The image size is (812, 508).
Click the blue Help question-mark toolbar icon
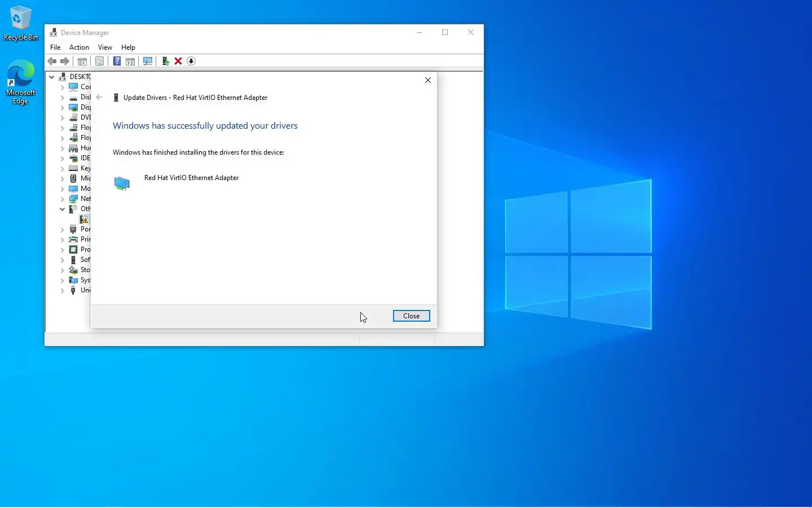(x=117, y=61)
